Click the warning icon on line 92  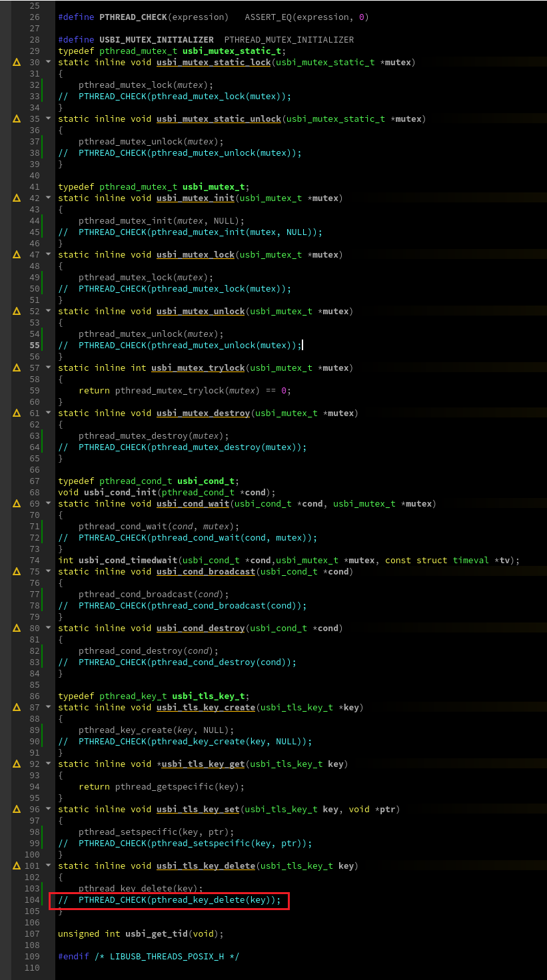[x=17, y=764]
